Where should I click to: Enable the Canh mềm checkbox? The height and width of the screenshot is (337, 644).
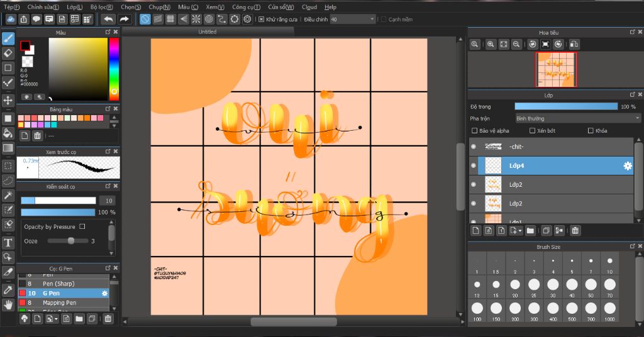[x=384, y=19]
